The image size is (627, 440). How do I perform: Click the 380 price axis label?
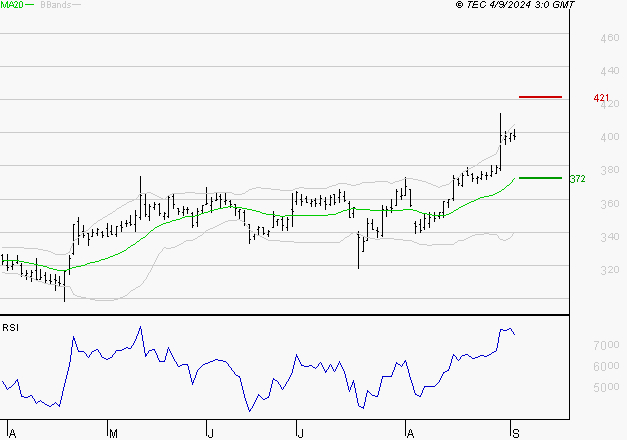(609, 170)
